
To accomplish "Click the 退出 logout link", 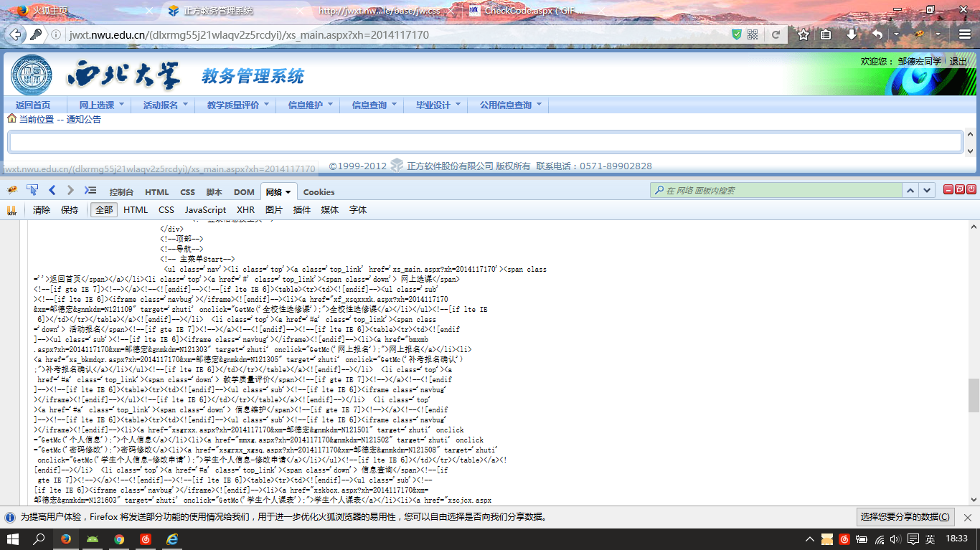I will tap(958, 62).
